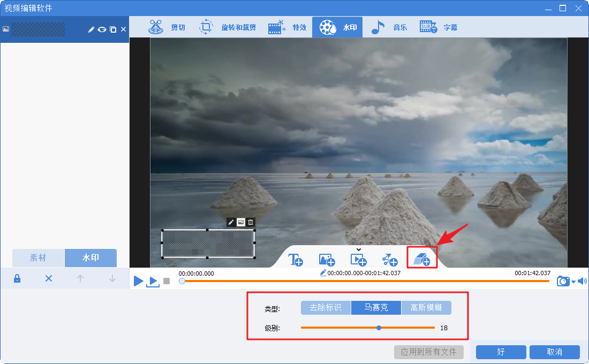Select the mosaic thumbnail in left list
Viewport: 589px width, 364px height.
[x=38, y=29]
